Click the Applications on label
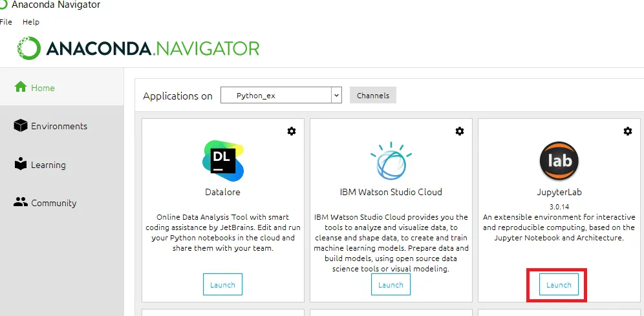This screenshot has height=316, width=644. [x=178, y=96]
